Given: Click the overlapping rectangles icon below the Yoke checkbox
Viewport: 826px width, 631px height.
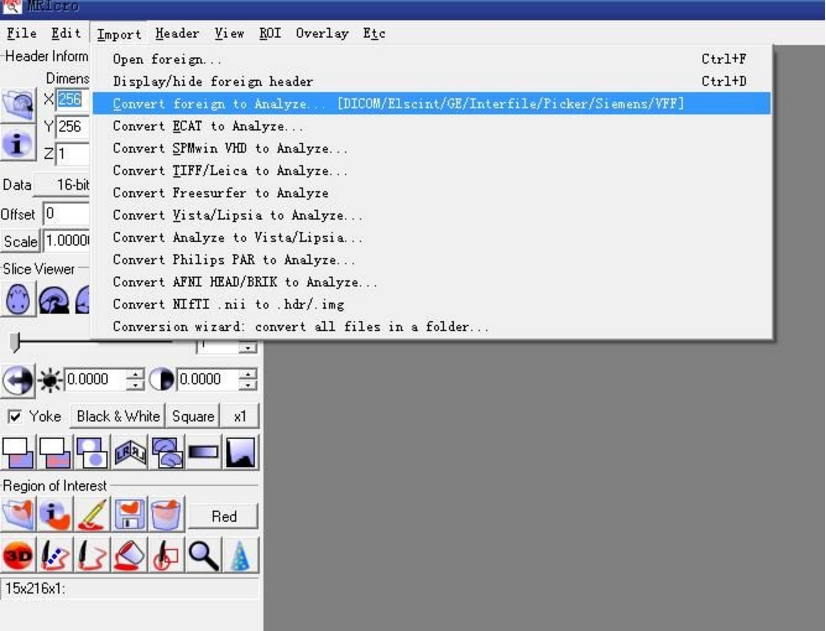Looking at the screenshot, I should coord(18,452).
